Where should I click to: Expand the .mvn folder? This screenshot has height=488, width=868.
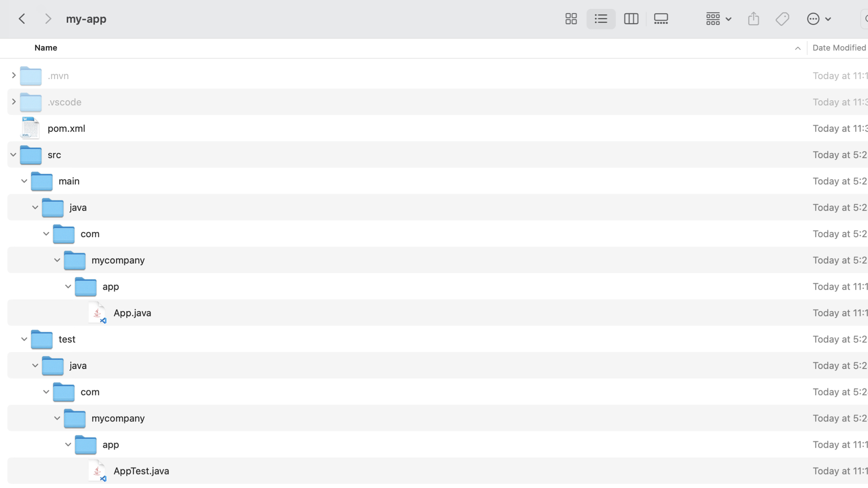[14, 75]
